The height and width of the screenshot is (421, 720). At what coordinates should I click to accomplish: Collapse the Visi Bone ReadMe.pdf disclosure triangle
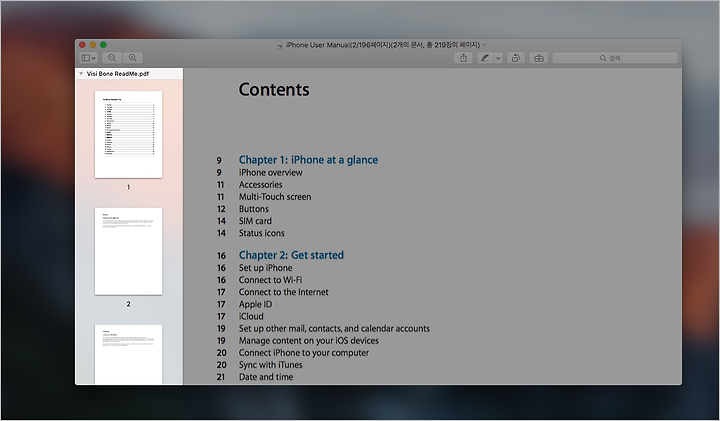(81, 73)
